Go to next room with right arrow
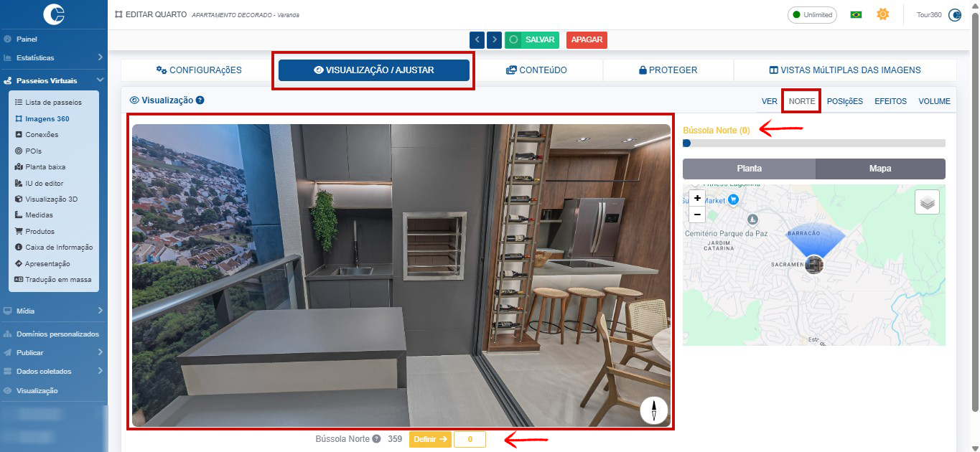 click(x=494, y=40)
